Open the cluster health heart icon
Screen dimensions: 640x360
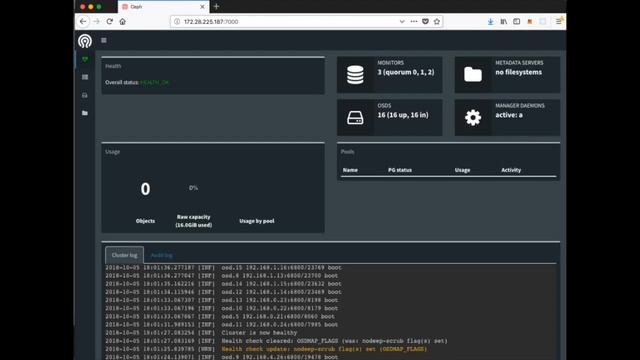point(85,60)
